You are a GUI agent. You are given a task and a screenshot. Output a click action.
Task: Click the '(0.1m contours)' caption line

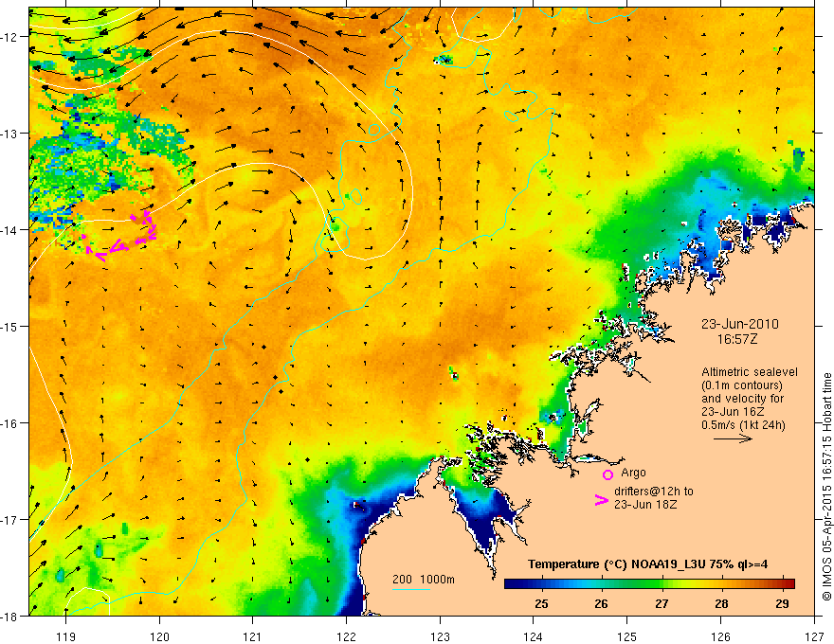[x=742, y=385]
